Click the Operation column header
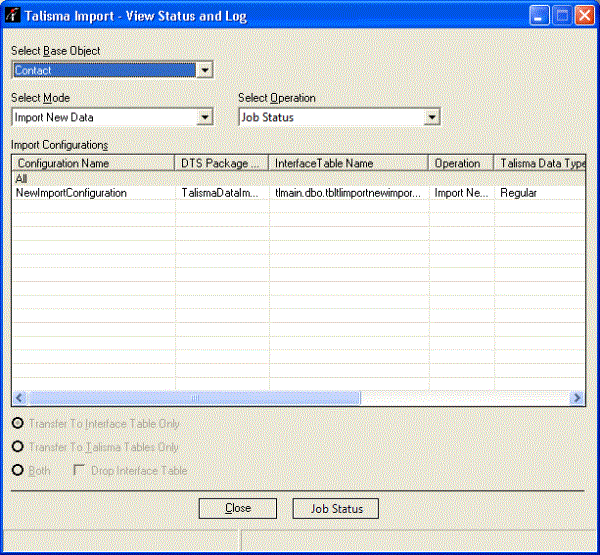The image size is (600, 555). click(x=461, y=163)
